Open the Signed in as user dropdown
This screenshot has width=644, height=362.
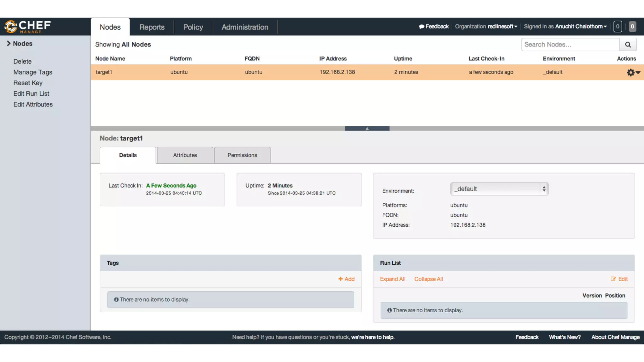565,26
